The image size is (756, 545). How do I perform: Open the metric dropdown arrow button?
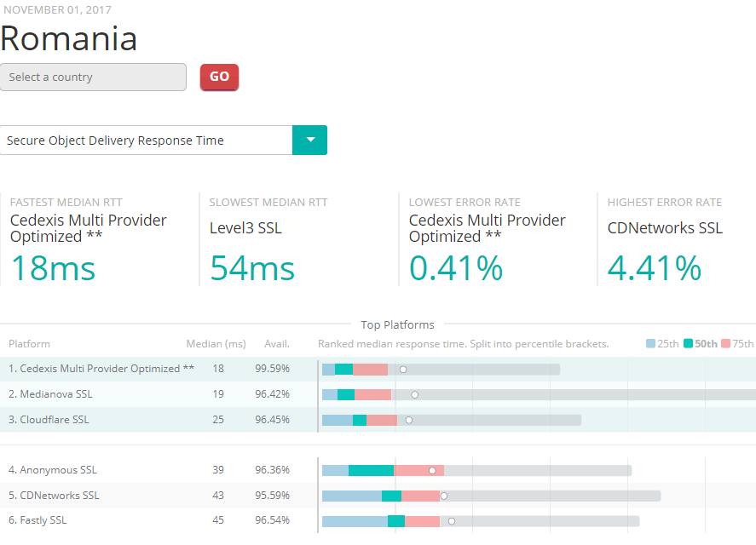(310, 141)
